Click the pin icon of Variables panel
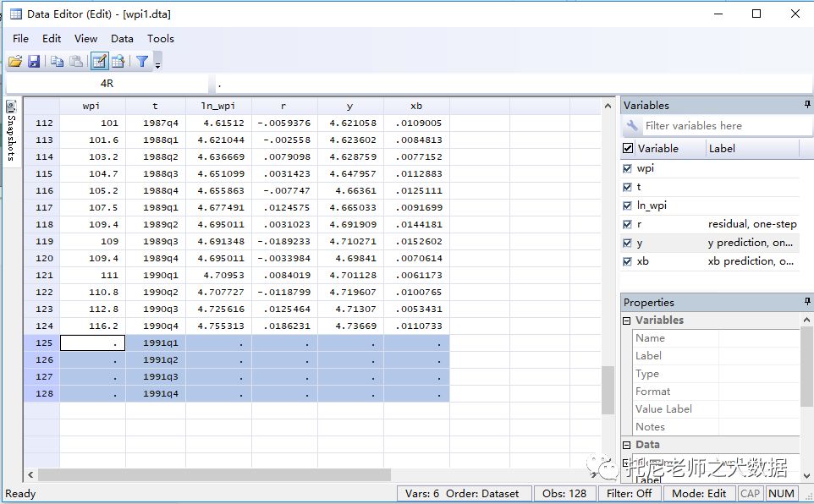Screen dimensions: 814x504 [x=806, y=105]
